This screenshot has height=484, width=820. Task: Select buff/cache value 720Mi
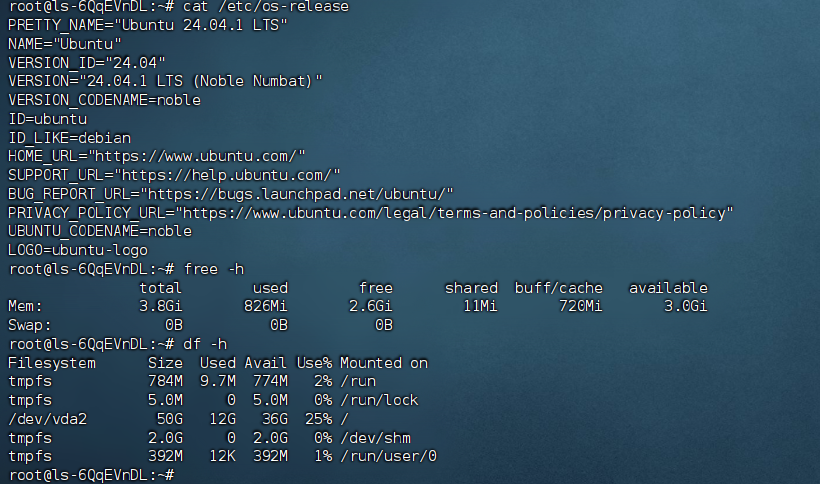[x=580, y=306]
